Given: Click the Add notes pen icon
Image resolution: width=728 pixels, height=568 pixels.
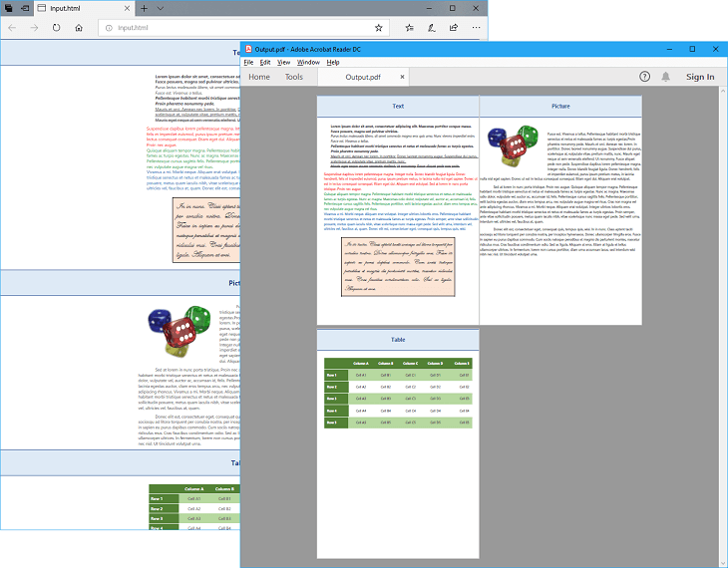Looking at the screenshot, I should click(430, 27).
